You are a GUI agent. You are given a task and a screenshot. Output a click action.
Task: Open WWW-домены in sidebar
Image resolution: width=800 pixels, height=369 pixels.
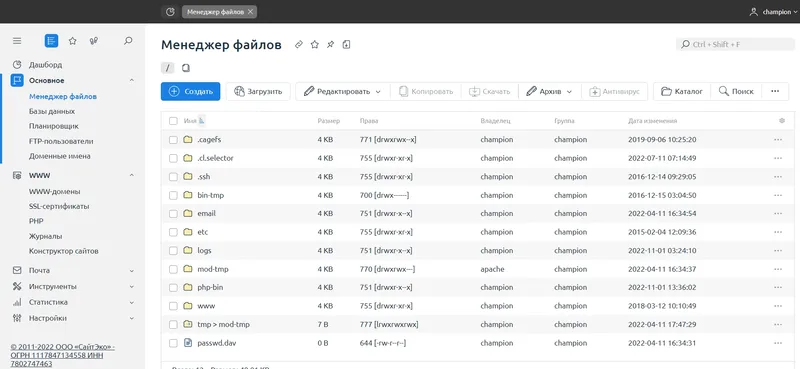55,191
